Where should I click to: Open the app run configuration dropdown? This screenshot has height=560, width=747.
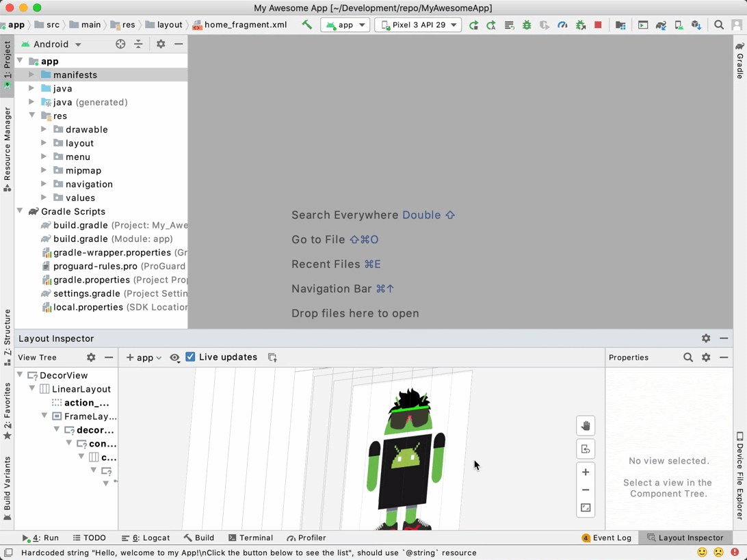coord(346,25)
